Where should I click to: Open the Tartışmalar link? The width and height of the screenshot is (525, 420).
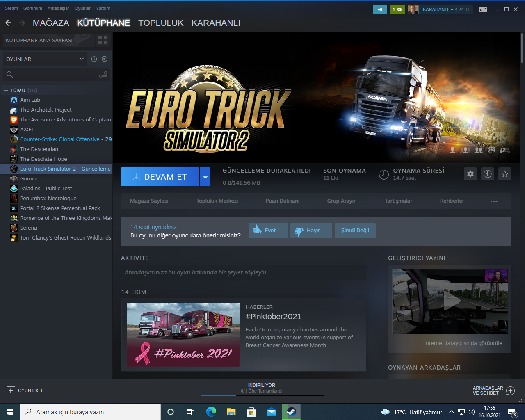coord(398,201)
